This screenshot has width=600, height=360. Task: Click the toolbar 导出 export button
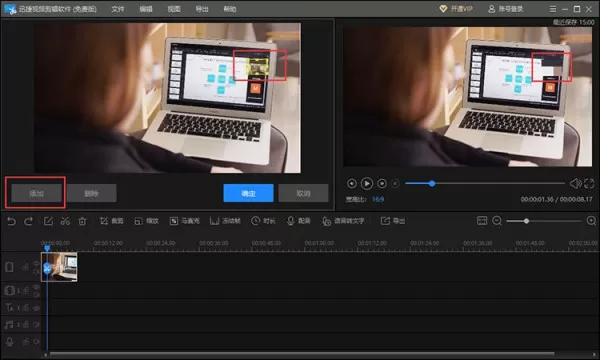[x=393, y=221]
